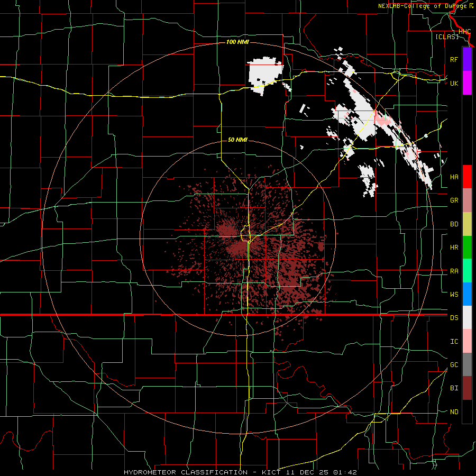Screen dimensions: 476x476
Task: Pick the RA mint green legend swatch
Action: click(467, 271)
